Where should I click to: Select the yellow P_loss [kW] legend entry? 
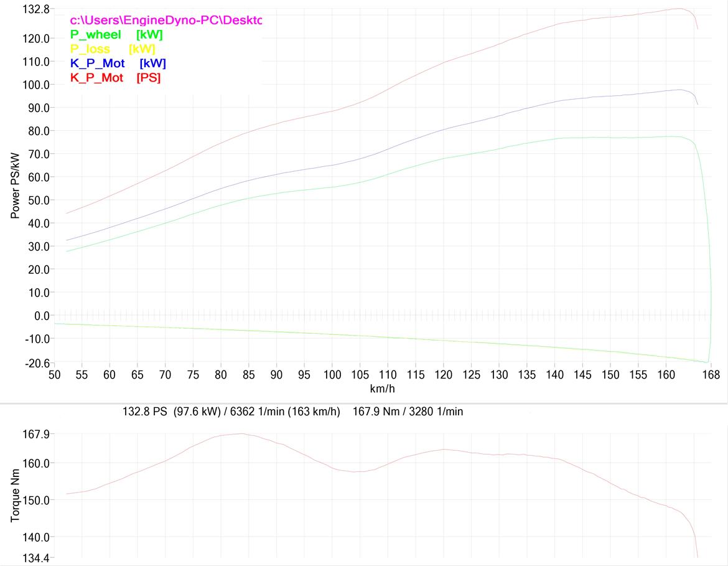(112, 49)
